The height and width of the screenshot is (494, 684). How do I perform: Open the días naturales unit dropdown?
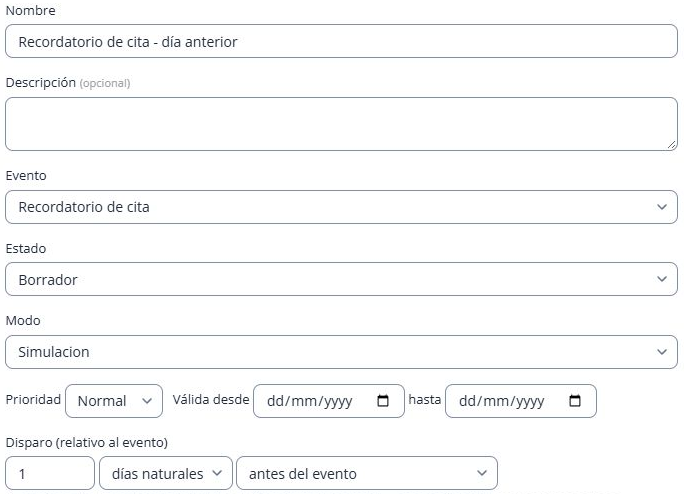click(166, 473)
